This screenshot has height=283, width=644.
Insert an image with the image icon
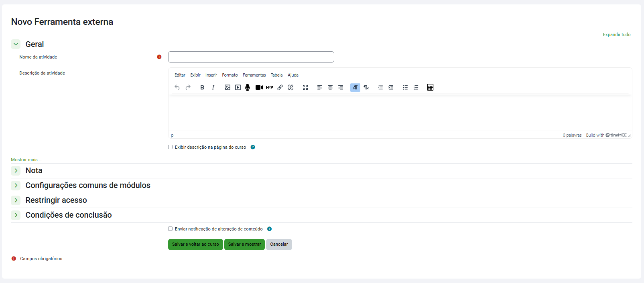pos(228,87)
